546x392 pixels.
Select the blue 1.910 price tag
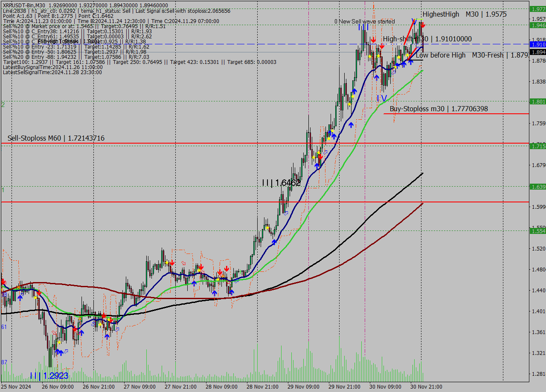[x=537, y=44]
